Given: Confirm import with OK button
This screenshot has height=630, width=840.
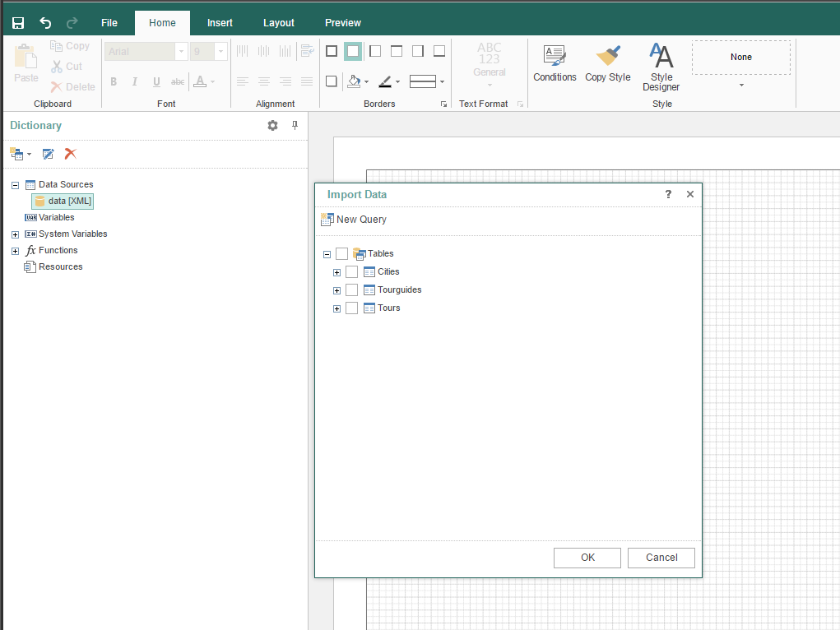Looking at the screenshot, I should [587, 558].
